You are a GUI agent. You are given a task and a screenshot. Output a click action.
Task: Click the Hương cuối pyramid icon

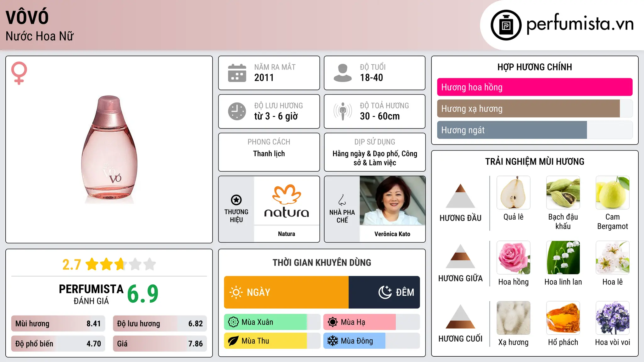point(461,316)
